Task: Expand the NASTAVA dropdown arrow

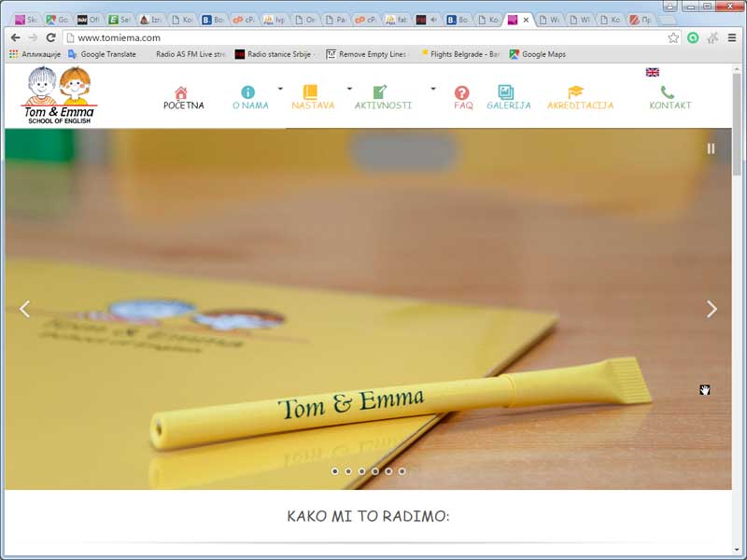Action: click(349, 89)
